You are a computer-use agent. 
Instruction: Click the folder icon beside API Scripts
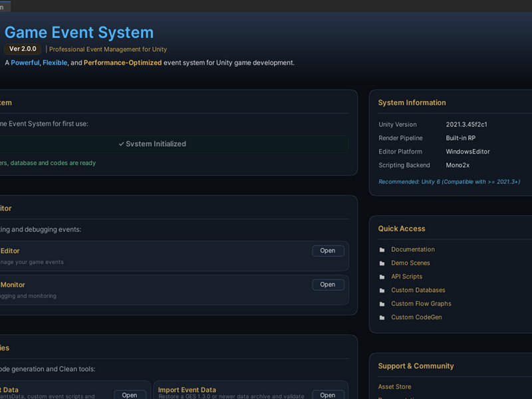click(x=382, y=277)
